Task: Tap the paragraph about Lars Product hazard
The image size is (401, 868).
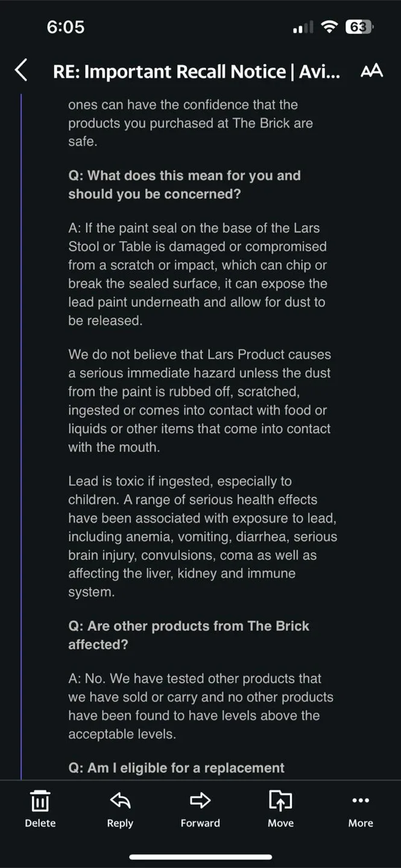Action: (x=199, y=401)
